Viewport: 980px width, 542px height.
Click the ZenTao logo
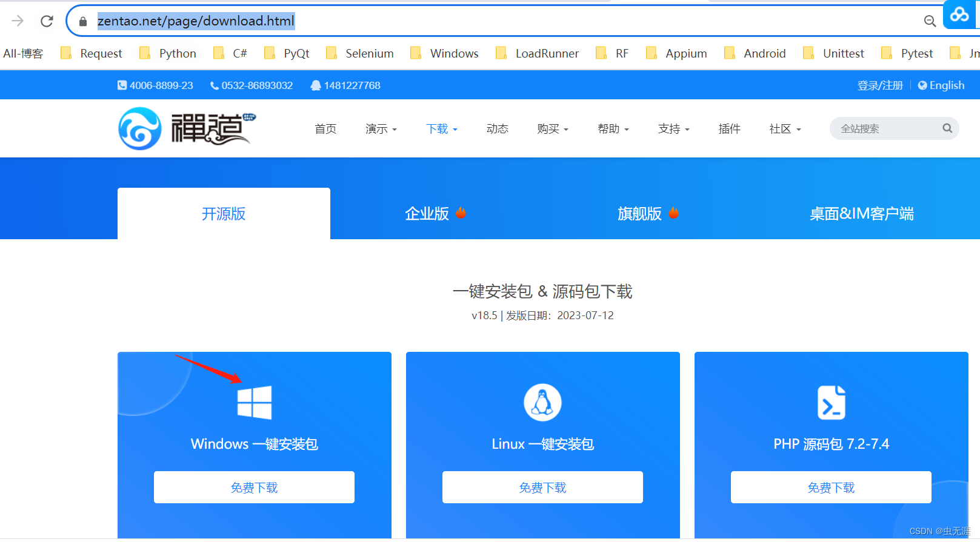click(x=187, y=128)
